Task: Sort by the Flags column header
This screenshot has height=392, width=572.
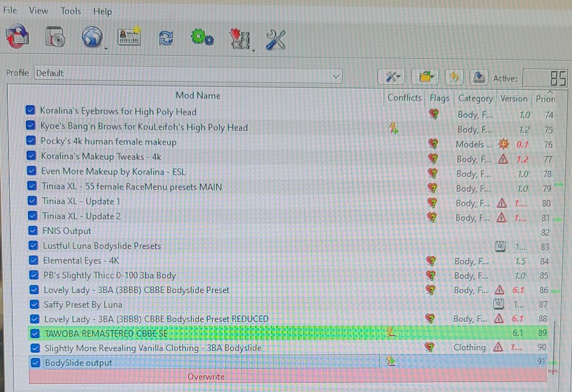Action: [439, 98]
